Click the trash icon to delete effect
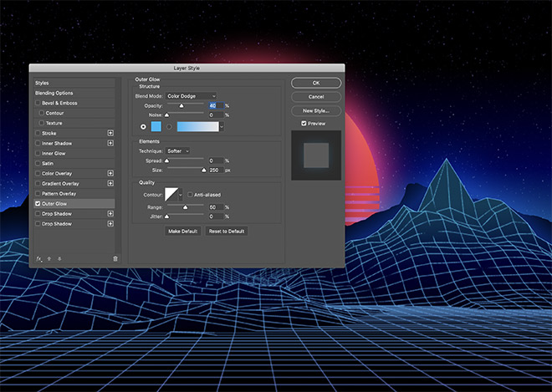Image resolution: width=552 pixels, height=392 pixels. coord(115,259)
